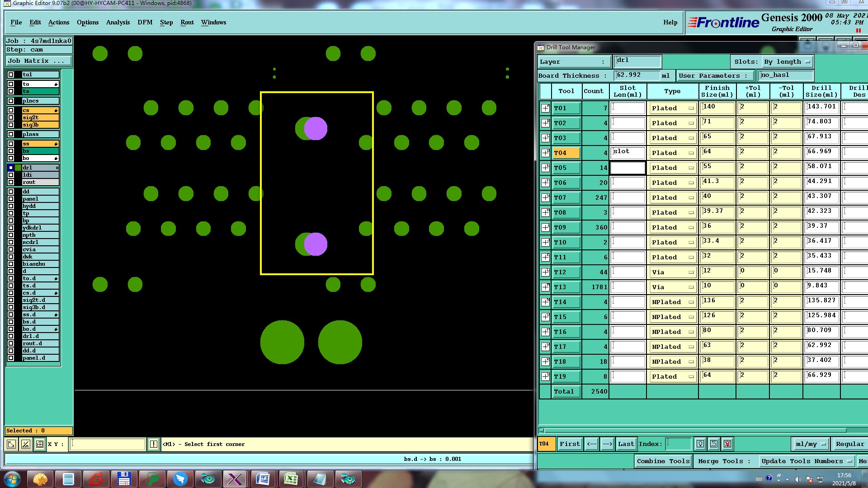Open Type dropdown for tool T12
The image size is (868, 488).
coord(672,272)
